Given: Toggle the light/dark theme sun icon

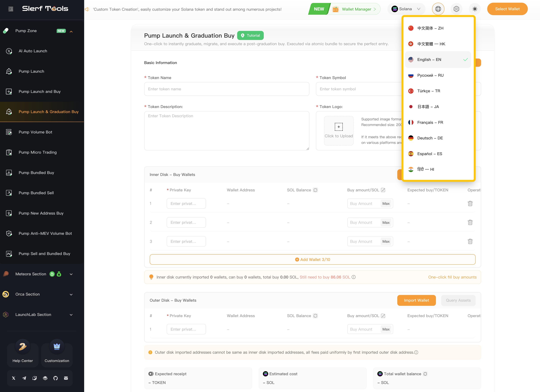Looking at the screenshot, I should click(x=475, y=9).
